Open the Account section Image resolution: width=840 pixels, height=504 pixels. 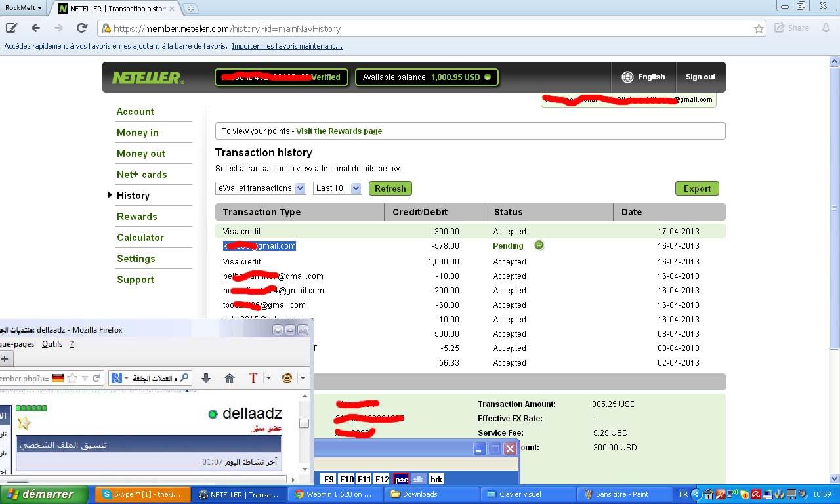pos(135,112)
